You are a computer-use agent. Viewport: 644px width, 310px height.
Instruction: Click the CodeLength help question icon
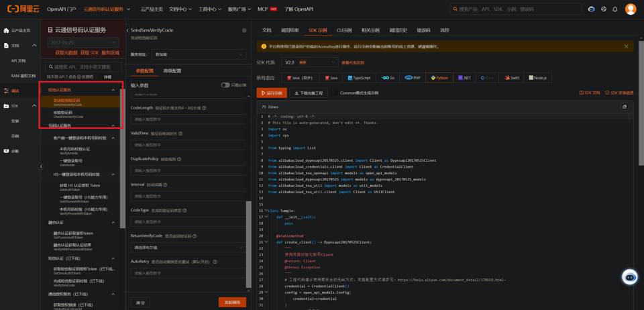204,108
